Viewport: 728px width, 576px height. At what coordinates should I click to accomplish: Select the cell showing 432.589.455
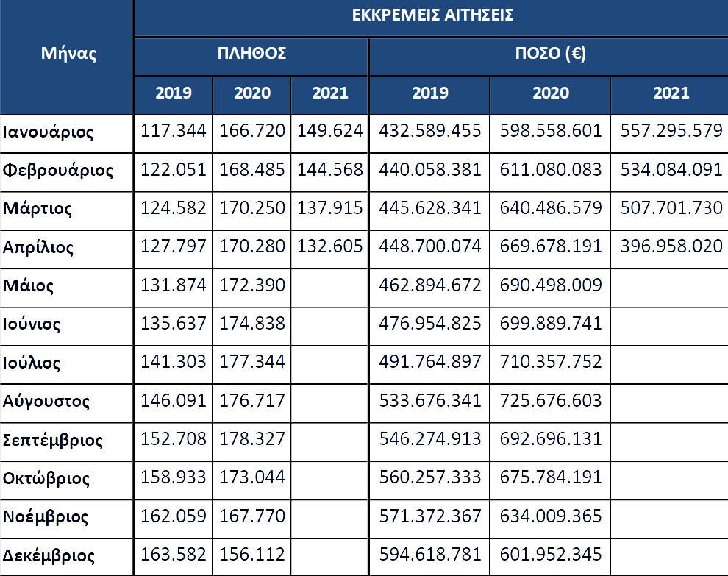429,134
